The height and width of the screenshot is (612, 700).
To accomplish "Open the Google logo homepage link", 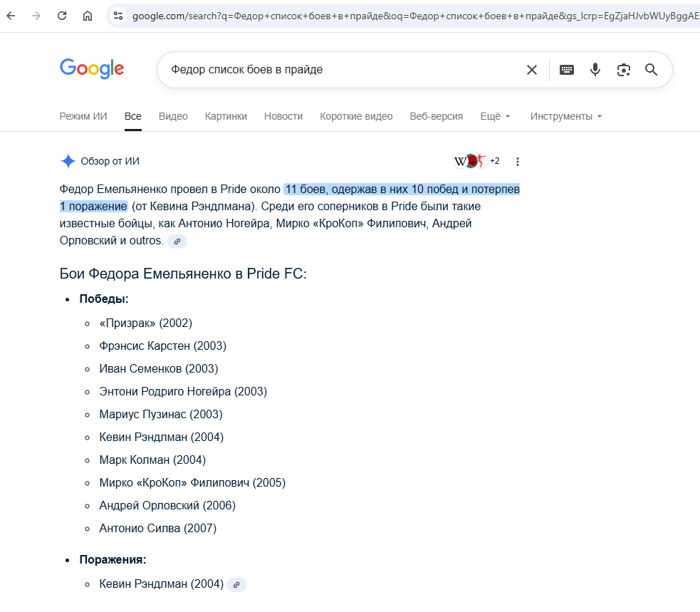I will tap(92, 68).
